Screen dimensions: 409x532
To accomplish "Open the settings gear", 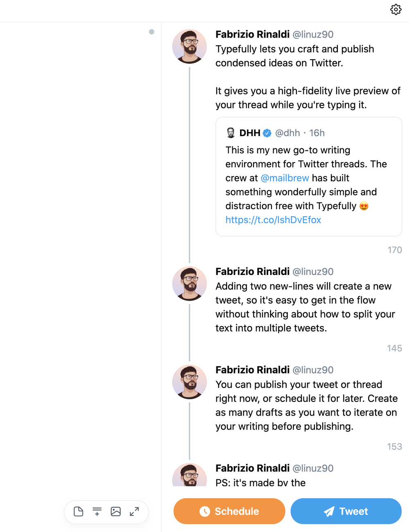I will [x=396, y=9].
